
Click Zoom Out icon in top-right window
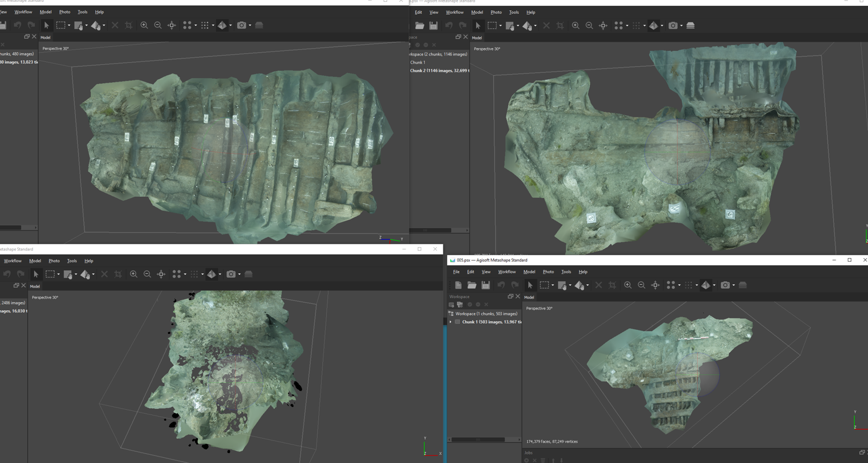[x=589, y=25]
